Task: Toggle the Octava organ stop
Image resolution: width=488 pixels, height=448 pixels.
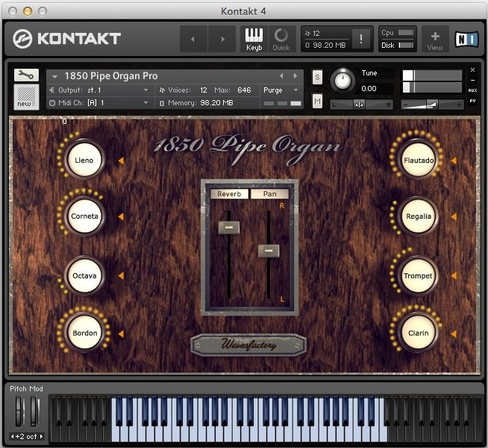Action: click(84, 276)
